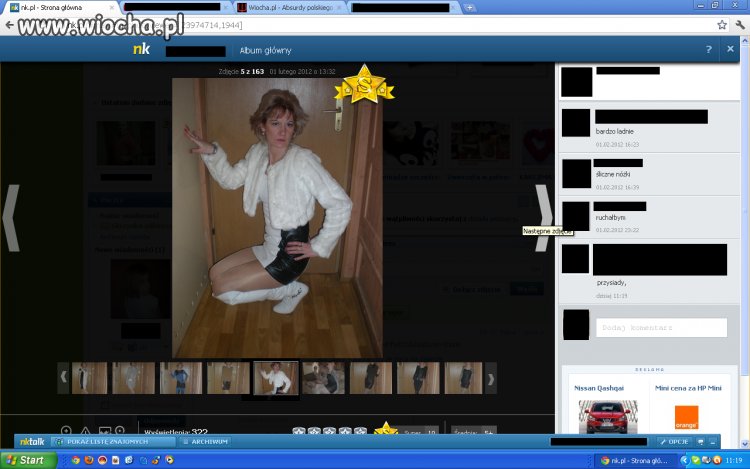Click the photo counter Zdjęcie 5 z 163
The width and height of the screenshot is (750, 469).
241,72
